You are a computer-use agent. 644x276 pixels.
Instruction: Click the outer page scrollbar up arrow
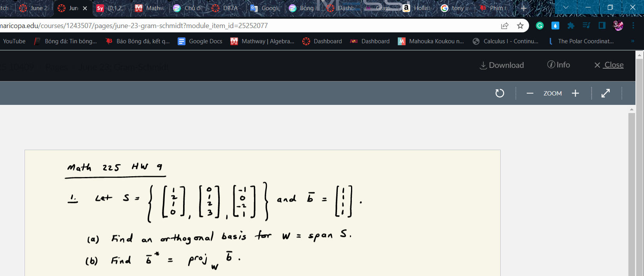point(639,55)
